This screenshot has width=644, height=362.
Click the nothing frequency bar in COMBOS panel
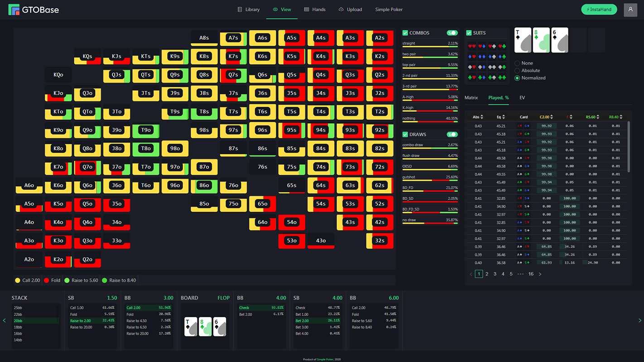click(429, 120)
